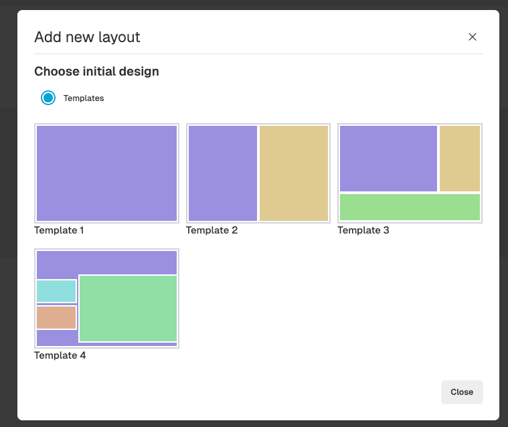Choose the Template 4 multi-panel thumbnail

(x=107, y=298)
